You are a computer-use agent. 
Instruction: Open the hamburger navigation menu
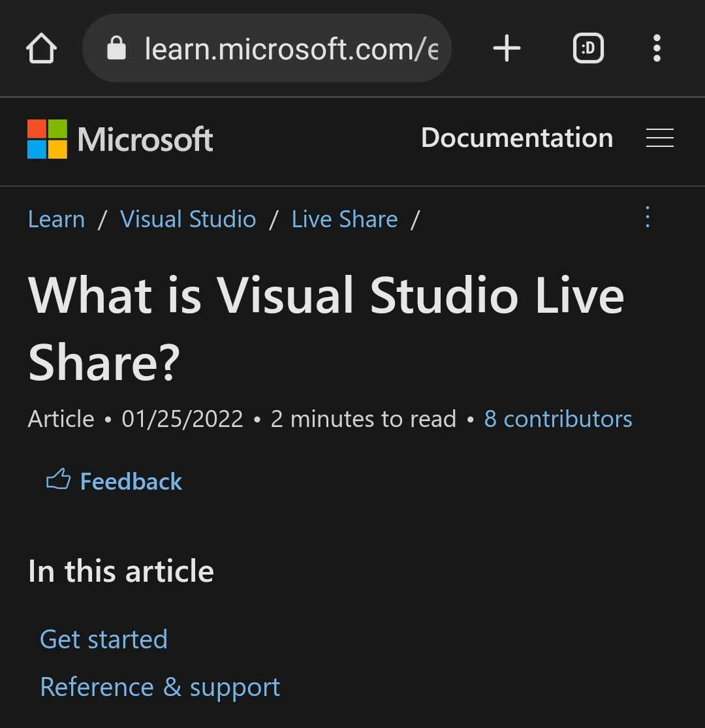point(659,138)
